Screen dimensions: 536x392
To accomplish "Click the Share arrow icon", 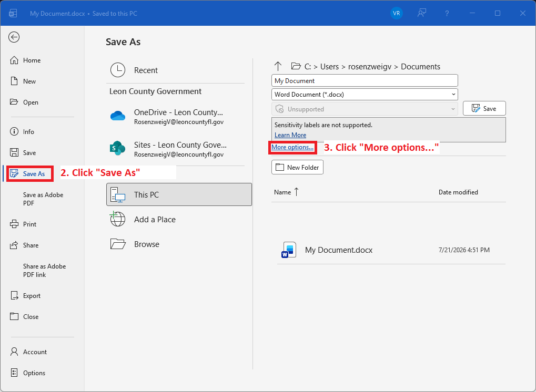I will 14,245.
